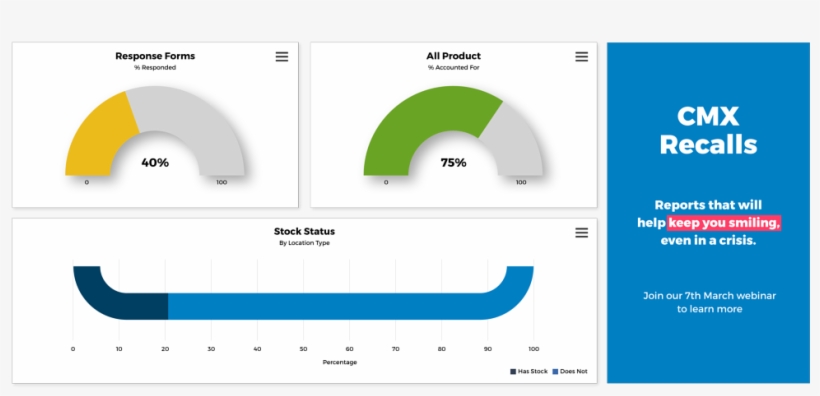Click the '% Accounted For' subtitle
This screenshot has width=820, height=396.
pyautogui.click(x=453, y=67)
